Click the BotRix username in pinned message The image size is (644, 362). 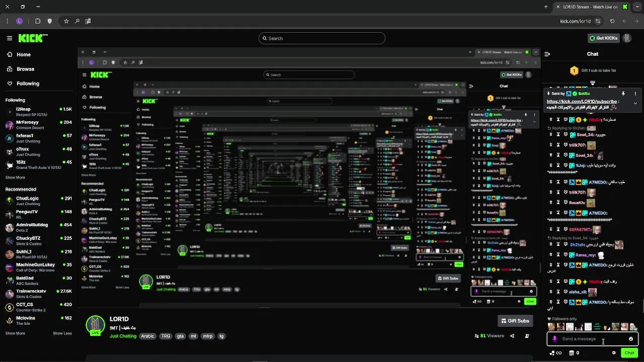[x=584, y=94]
